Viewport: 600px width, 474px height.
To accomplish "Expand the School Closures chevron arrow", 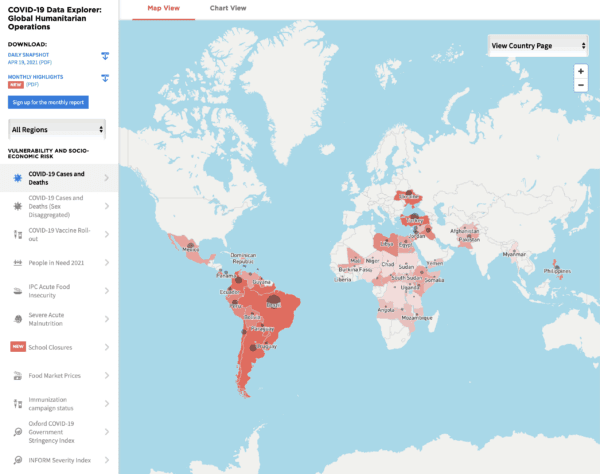I will [x=107, y=347].
